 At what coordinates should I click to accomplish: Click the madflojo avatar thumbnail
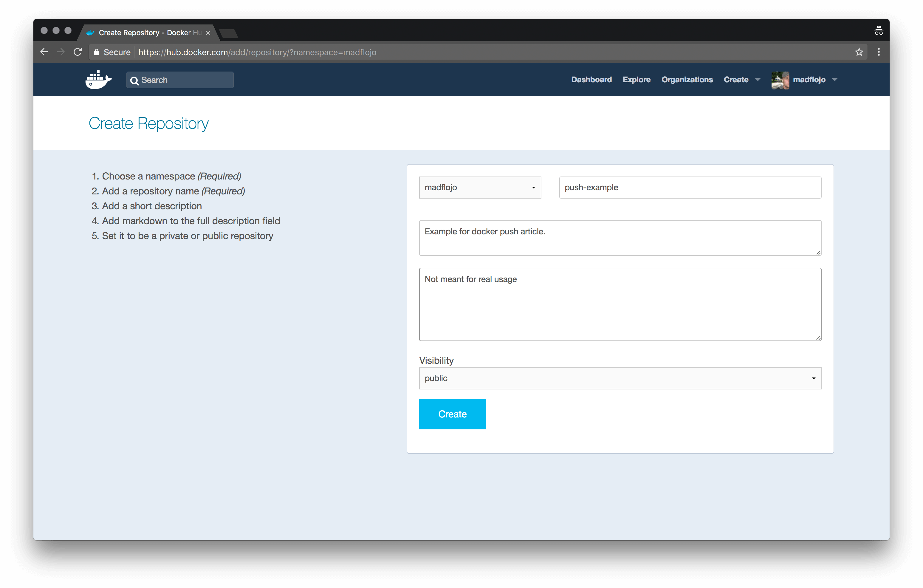click(780, 80)
